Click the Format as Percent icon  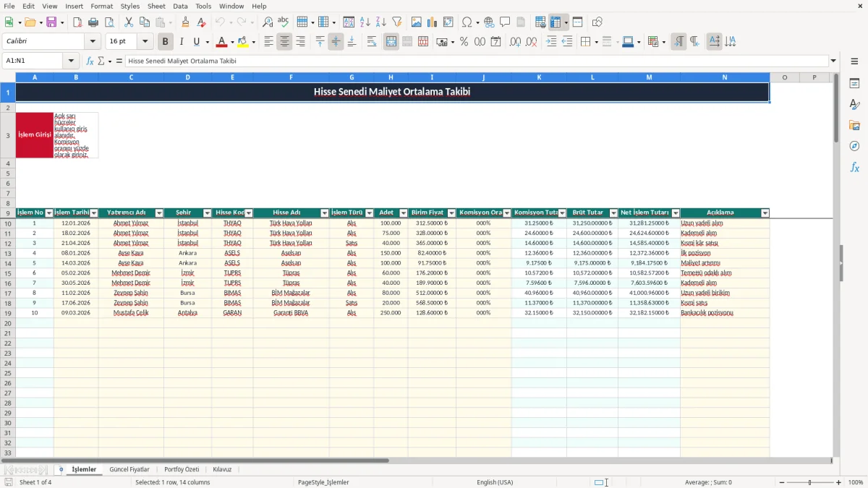tap(464, 42)
